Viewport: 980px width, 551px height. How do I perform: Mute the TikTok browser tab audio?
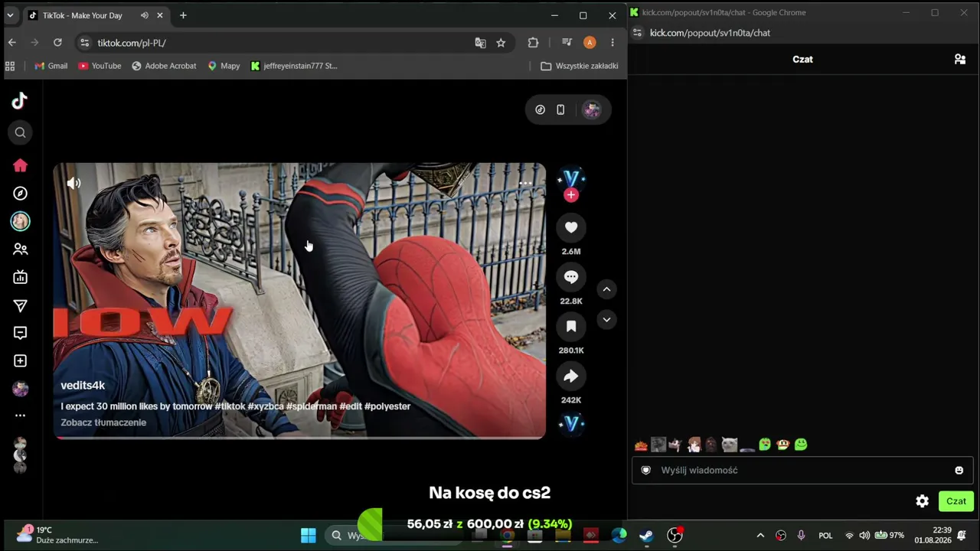[145, 15]
